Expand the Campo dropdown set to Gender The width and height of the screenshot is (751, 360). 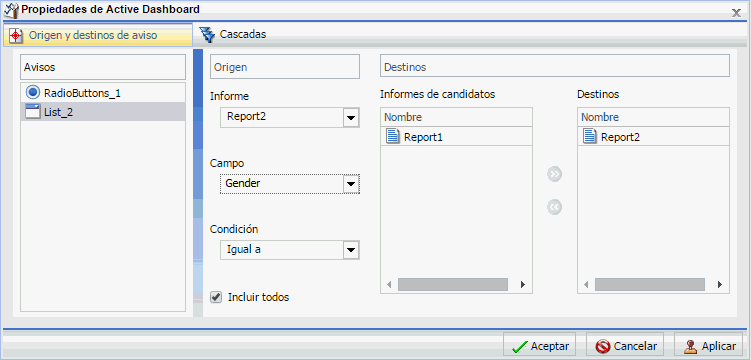click(x=290, y=184)
